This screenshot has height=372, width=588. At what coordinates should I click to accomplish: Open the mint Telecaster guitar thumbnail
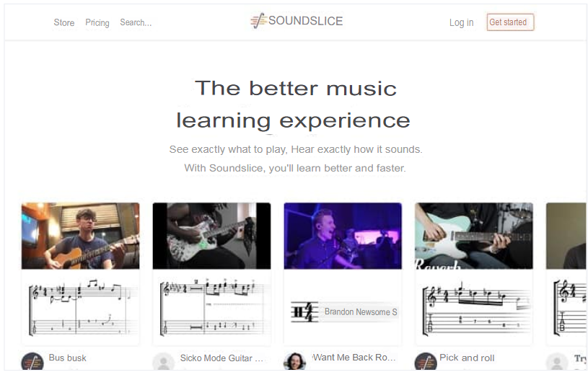coord(474,236)
